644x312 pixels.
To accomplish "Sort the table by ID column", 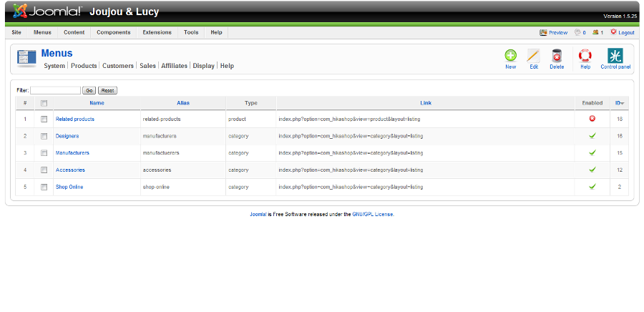I will coord(620,103).
